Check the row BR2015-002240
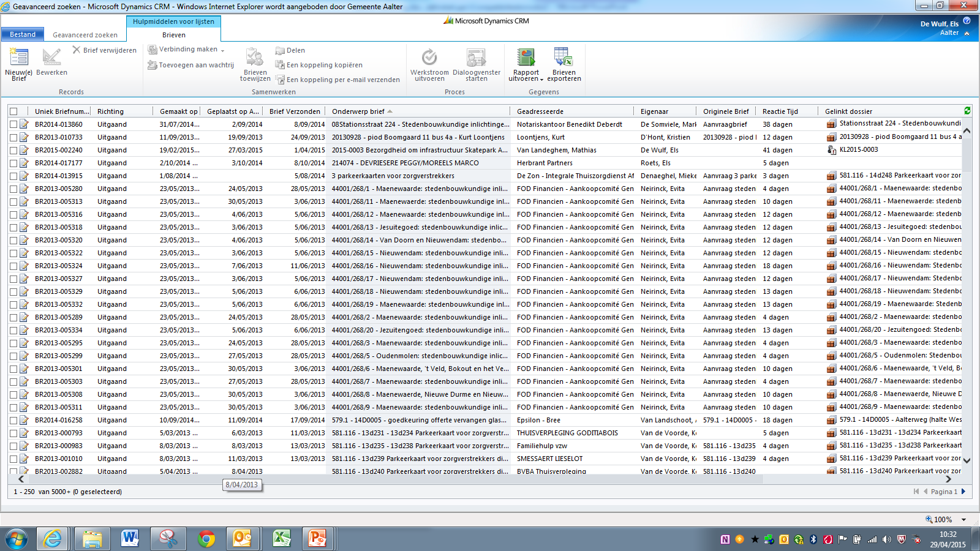The width and height of the screenshot is (980, 551). click(13, 150)
